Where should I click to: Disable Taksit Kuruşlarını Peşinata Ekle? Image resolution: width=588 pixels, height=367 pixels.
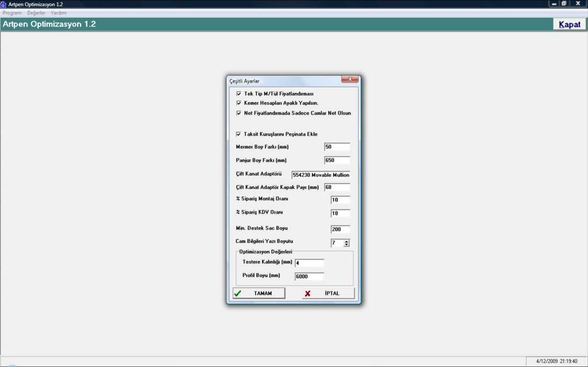click(x=239, y=134)
